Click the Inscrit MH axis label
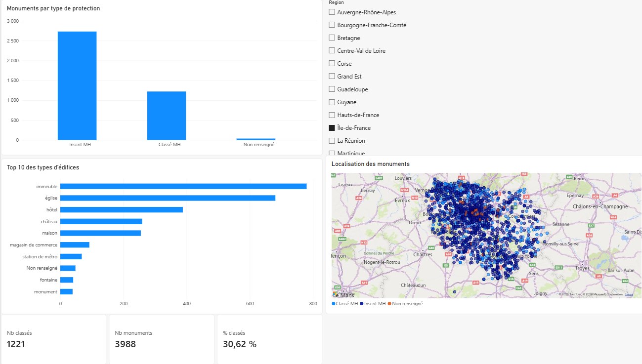Image resolution: width=642 pixels, height=364 pixels. pos(80,145)
